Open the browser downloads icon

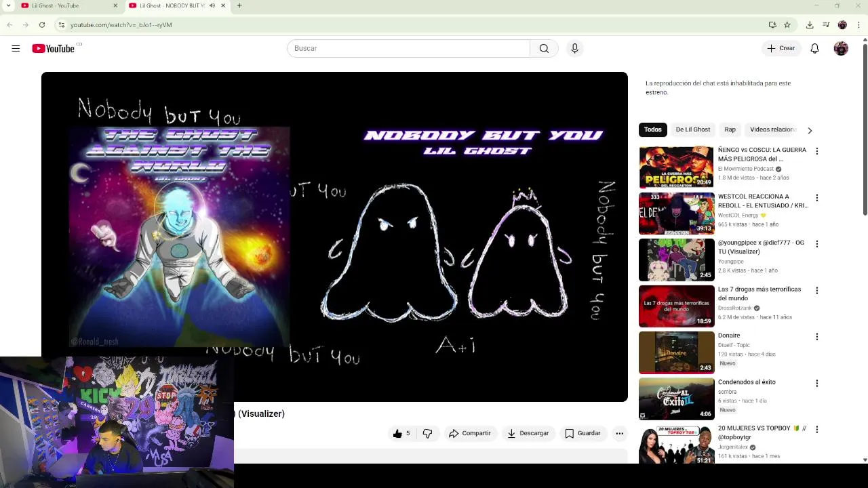[x=810, y=24]
